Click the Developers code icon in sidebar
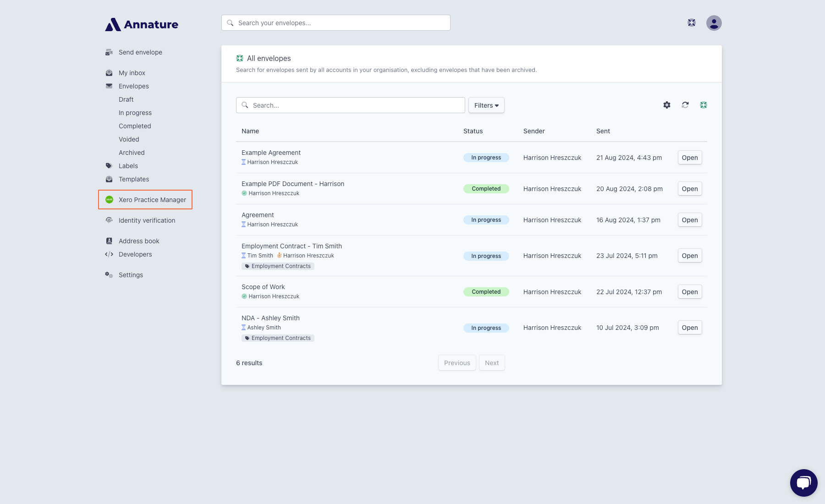Screen dimensions: 825x504 109,254
